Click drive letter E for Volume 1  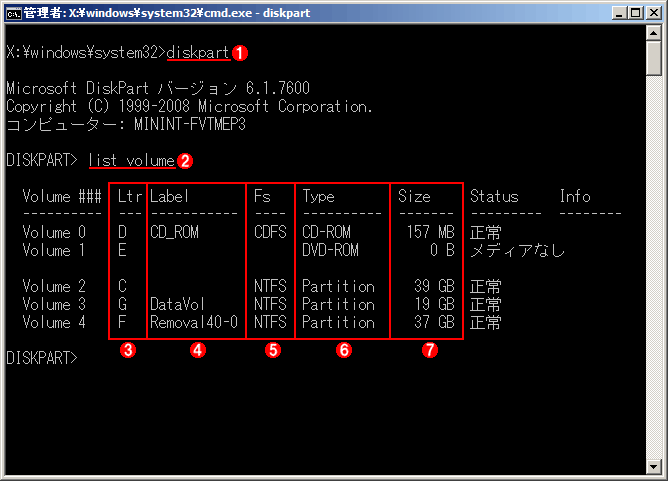122,250
